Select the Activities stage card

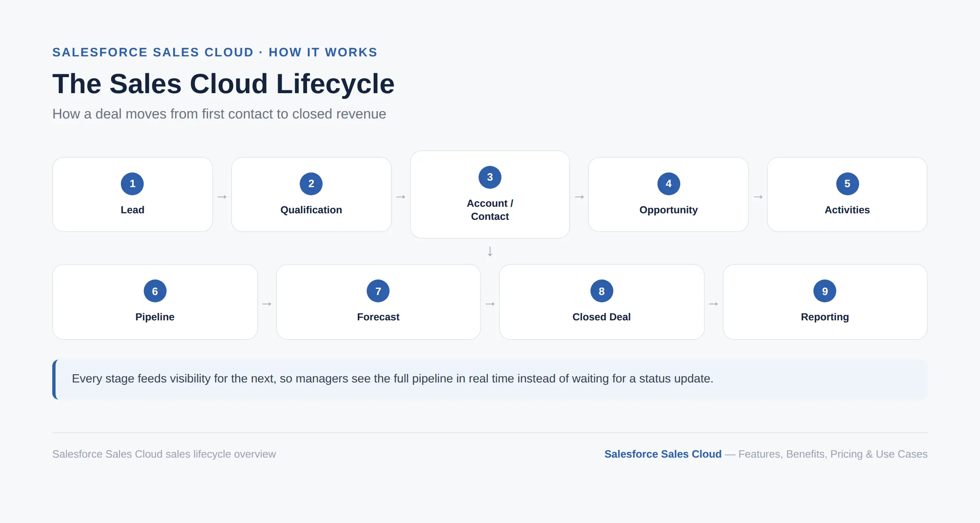847,194
